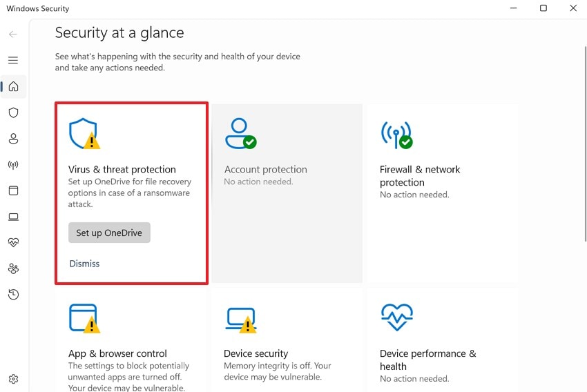
Task: Click 'No action needed.' under Account protection
Action: [x=258, y=182]
